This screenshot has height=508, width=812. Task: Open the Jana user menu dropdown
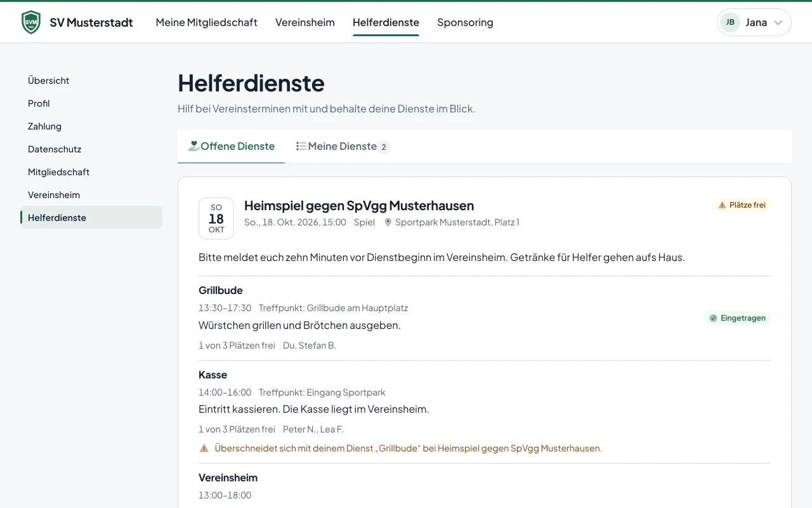click(x=754, y=22)
